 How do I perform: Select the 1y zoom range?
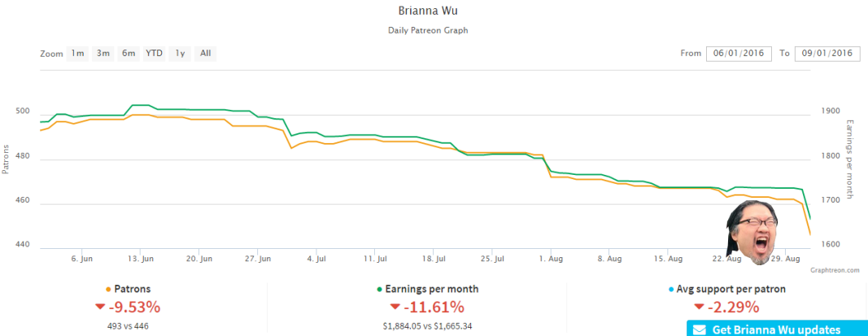(180, 54)
